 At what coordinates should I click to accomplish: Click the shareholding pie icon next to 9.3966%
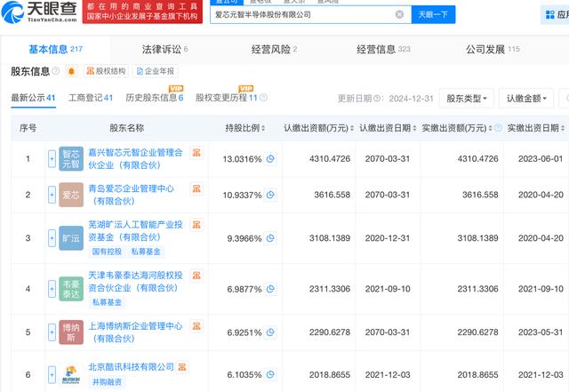[x=270, y=238]
